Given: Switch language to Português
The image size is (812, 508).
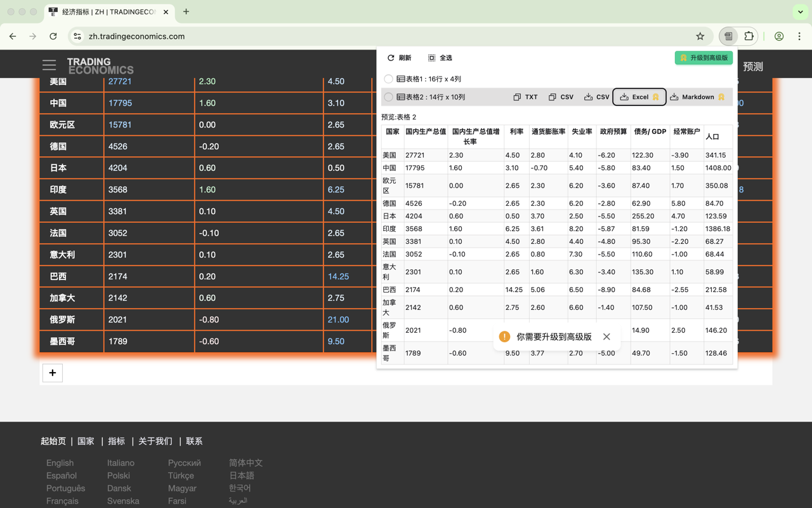Looking at the screenshot, I should 65,488.
